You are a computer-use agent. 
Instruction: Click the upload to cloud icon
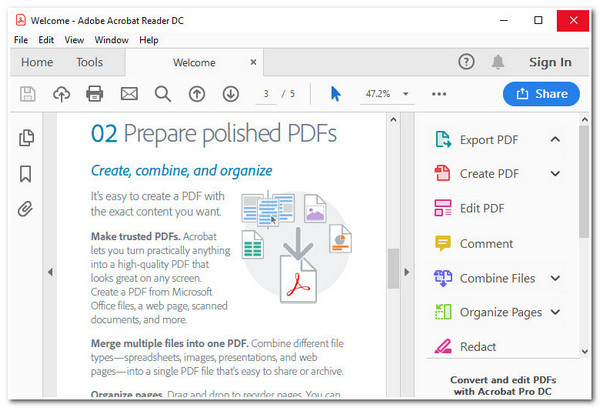[x=61, y=94]
